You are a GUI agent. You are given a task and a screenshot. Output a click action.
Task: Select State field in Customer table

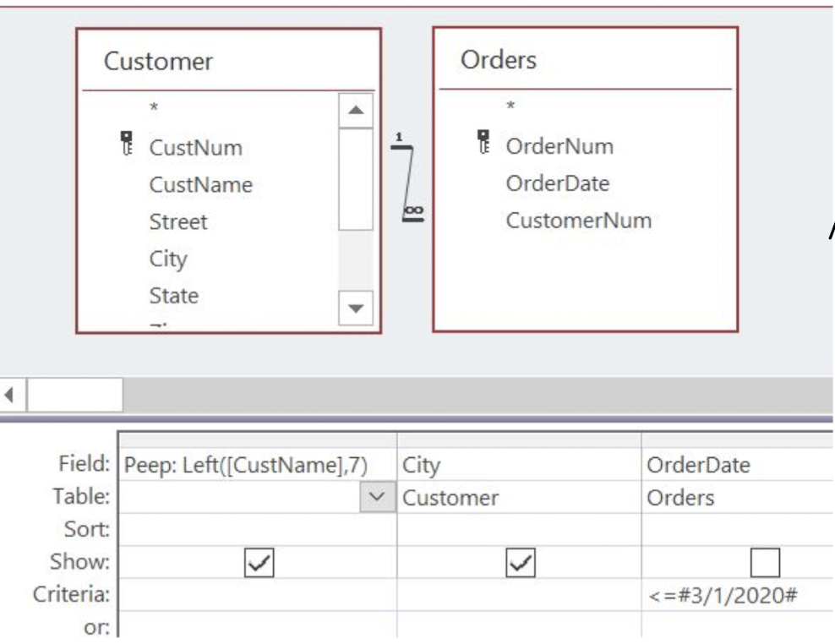pos(174,296)
